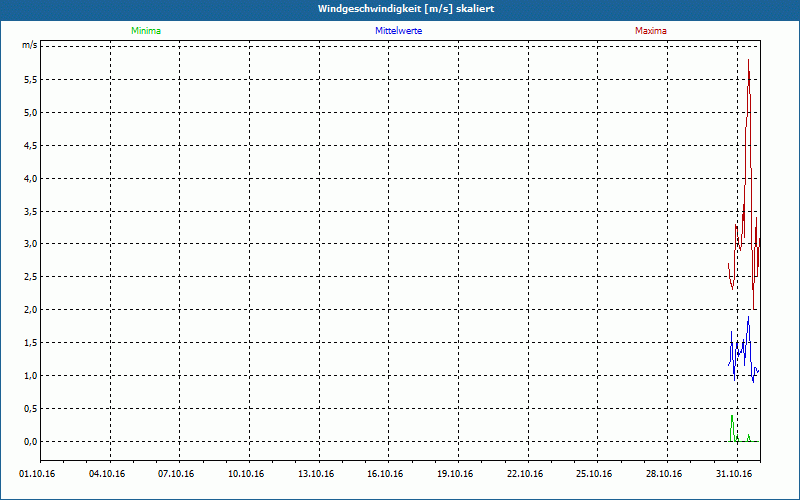Image resolution: width=800 pixels, height=500 pixels.
Task: Click the 28.10.16 date axis label
Action: [664, 474]
